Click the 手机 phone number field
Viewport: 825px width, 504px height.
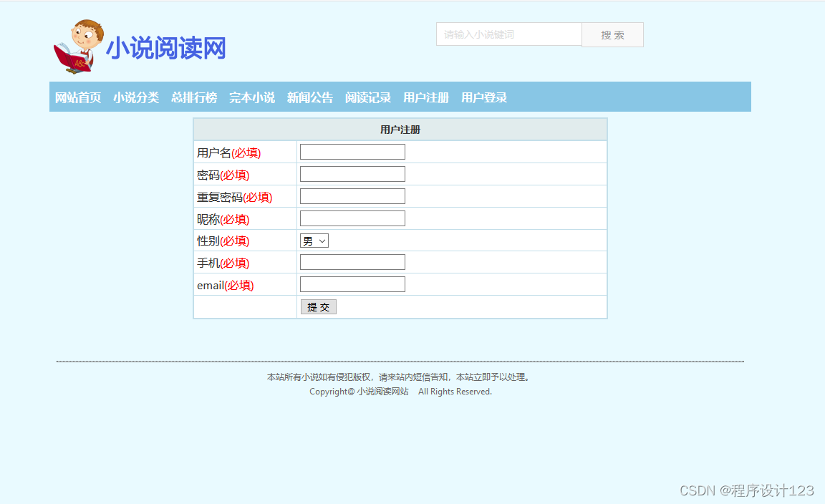(x=352, y=261)
